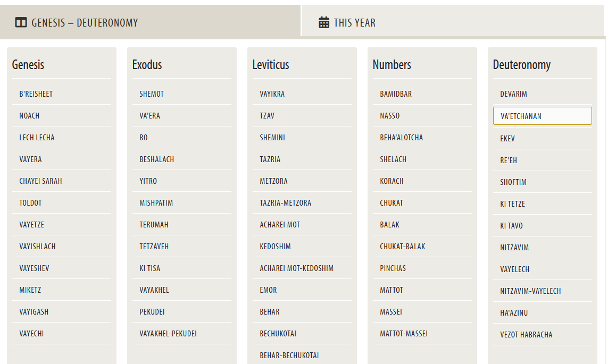The height and width of the screenshot is (364, 608).
Task: Open the Yitro portion link
Action: 148,181
